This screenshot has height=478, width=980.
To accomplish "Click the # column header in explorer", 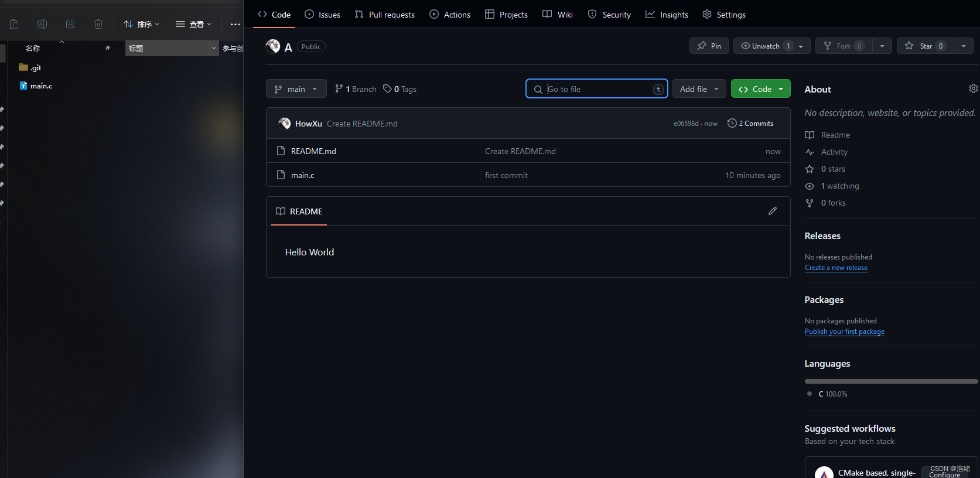I will [108, 48].
